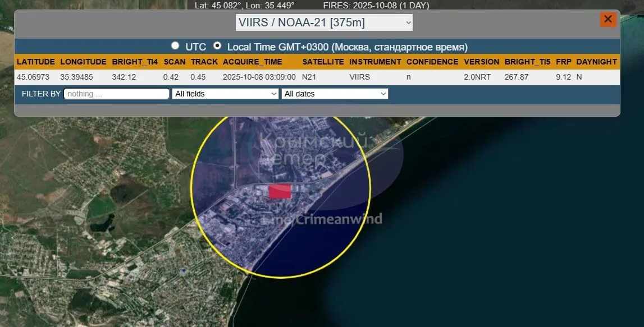Select the Local Time GMT+0300 radio button
Image resolution: width=644 pixels, height=327 pixels.
click(x=217, y=46)
